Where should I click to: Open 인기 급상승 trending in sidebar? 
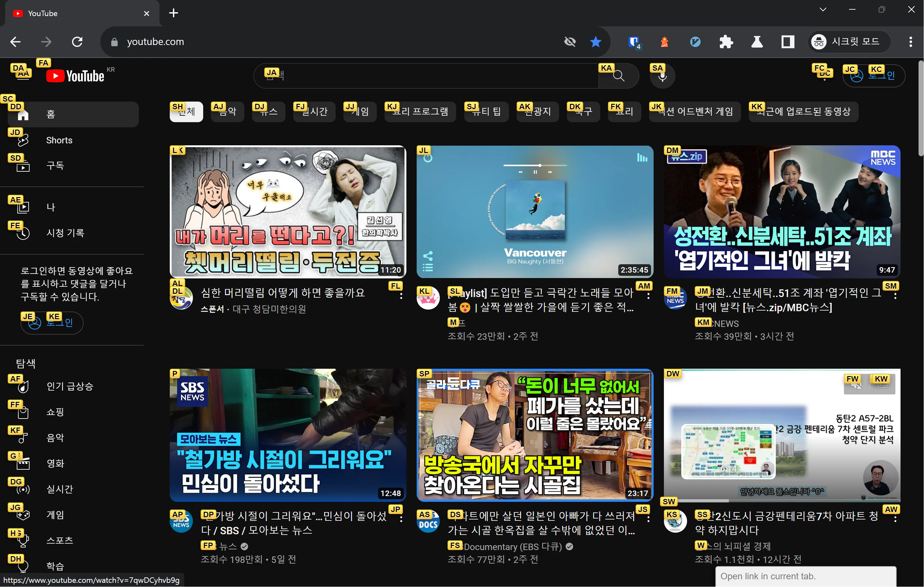tap(69, 386)
